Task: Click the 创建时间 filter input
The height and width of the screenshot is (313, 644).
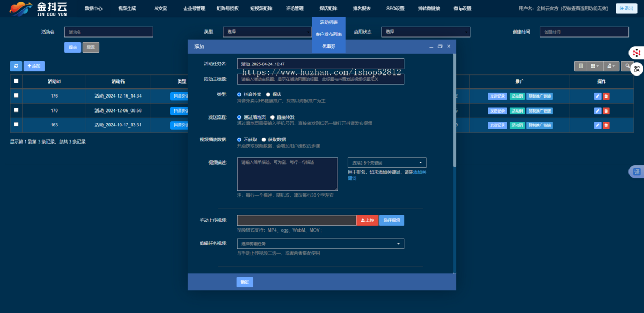Action: coord(584,32)
